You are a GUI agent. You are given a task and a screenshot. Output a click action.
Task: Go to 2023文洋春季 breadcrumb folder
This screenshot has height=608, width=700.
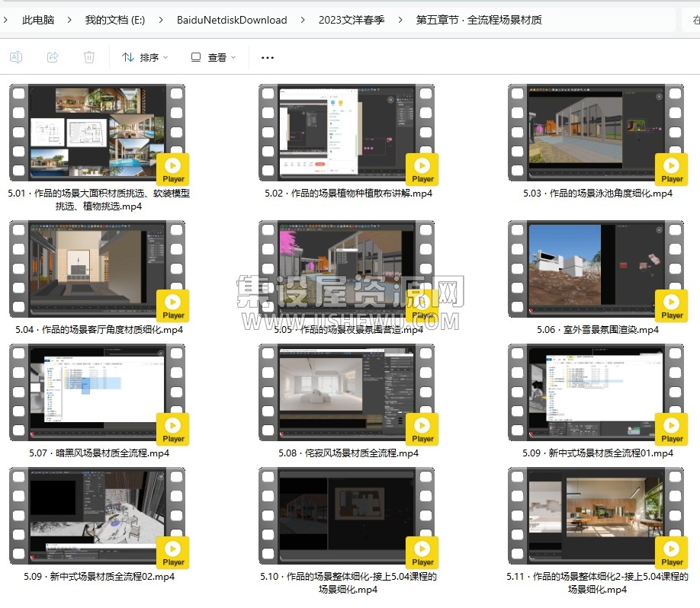352,20
